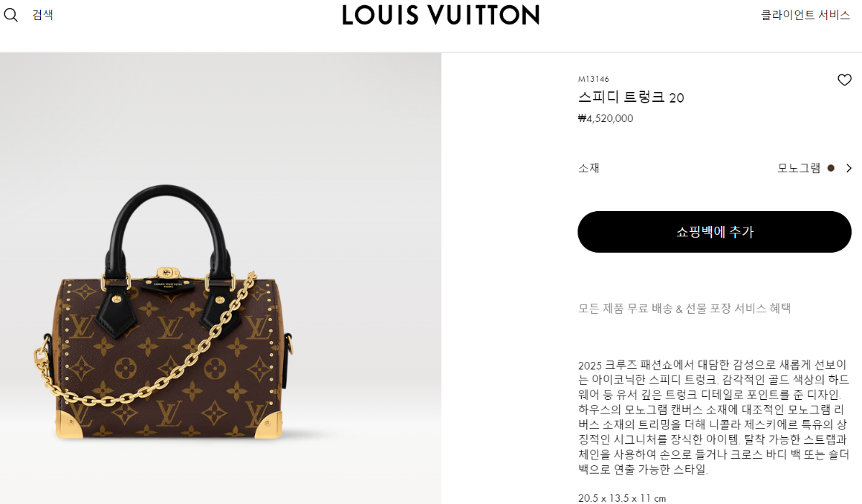Open the 모노그램 material selector
The image size is (862, 504).
pyautogui.click(x=799, y=168)
